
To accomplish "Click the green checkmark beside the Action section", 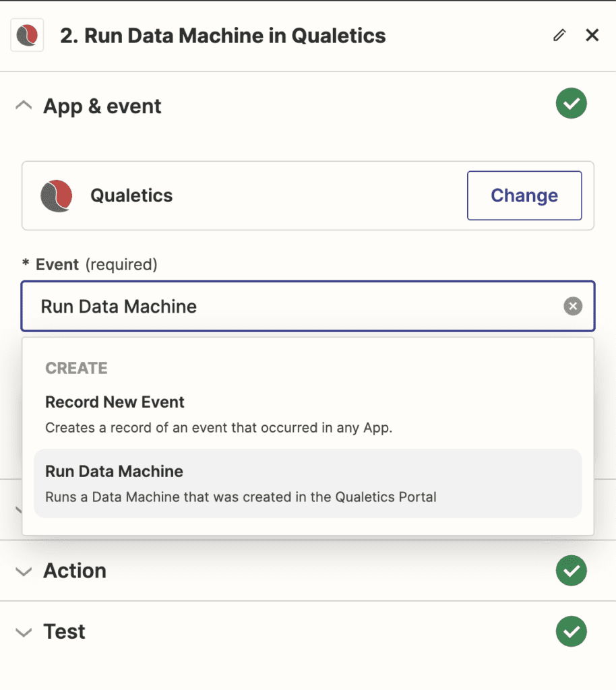I will [571, 571].
